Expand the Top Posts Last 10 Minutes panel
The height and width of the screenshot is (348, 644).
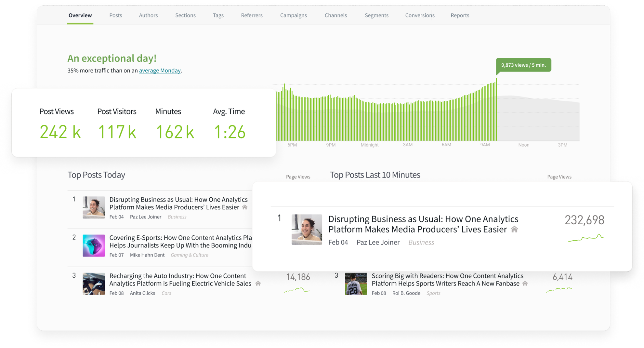374,174
